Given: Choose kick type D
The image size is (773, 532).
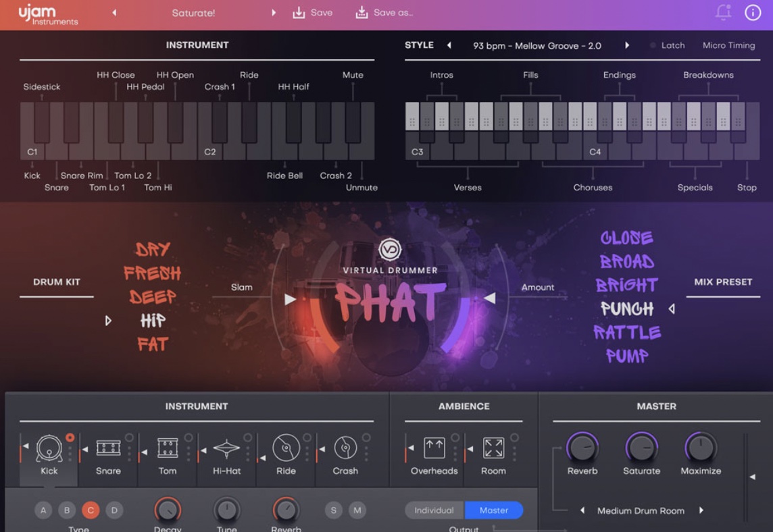Looking at the screenshot, I should pyautogui.click(x=114, y=510).
